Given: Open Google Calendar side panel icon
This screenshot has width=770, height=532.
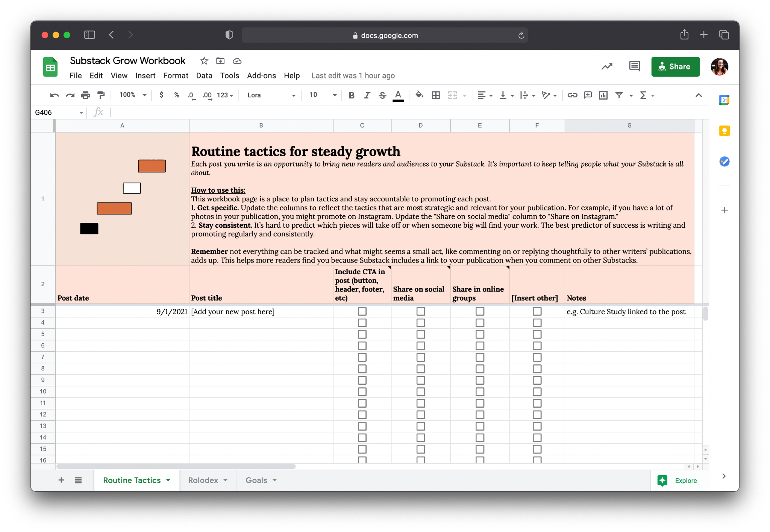Looking at the screenshot, I should point(724,100).
